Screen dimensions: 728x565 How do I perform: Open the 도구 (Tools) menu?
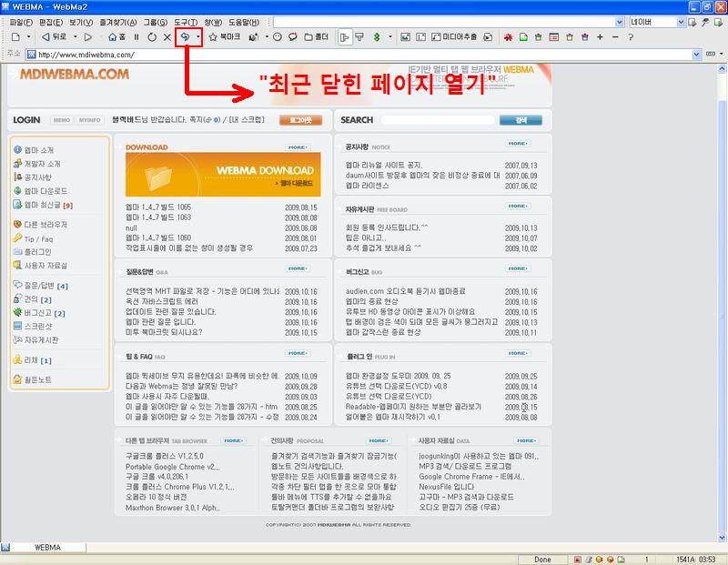[186, 21]
